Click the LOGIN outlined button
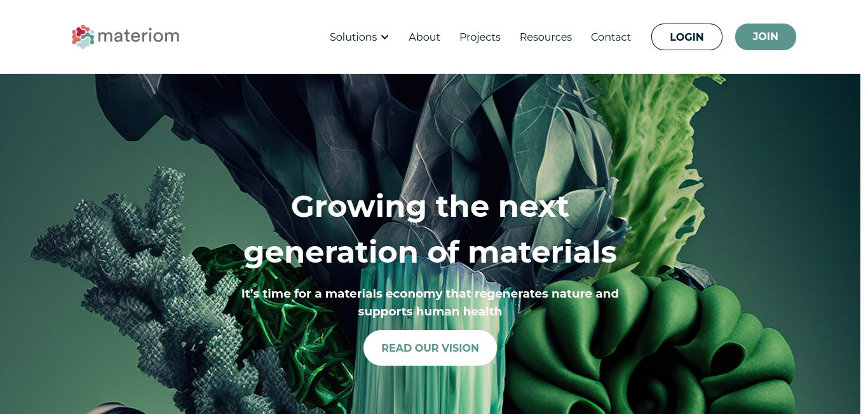868x414 pixels. pyautogui.click(x=687, y=37)
